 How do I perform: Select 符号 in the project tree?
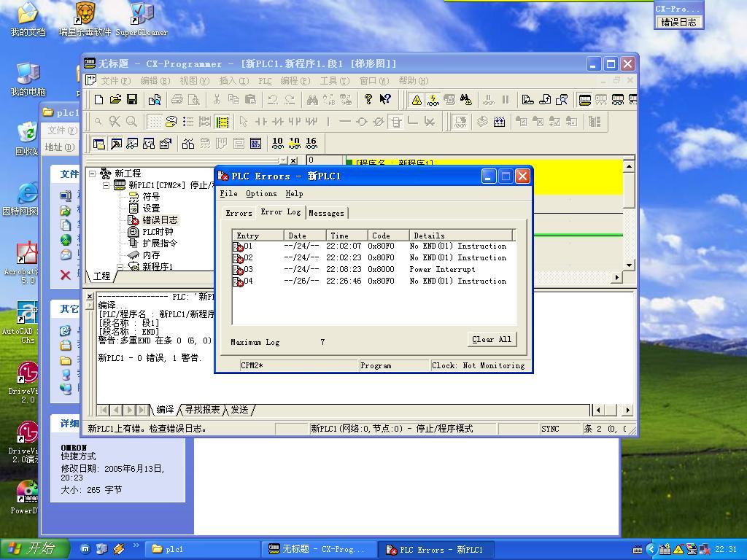(x=151, y=197)
